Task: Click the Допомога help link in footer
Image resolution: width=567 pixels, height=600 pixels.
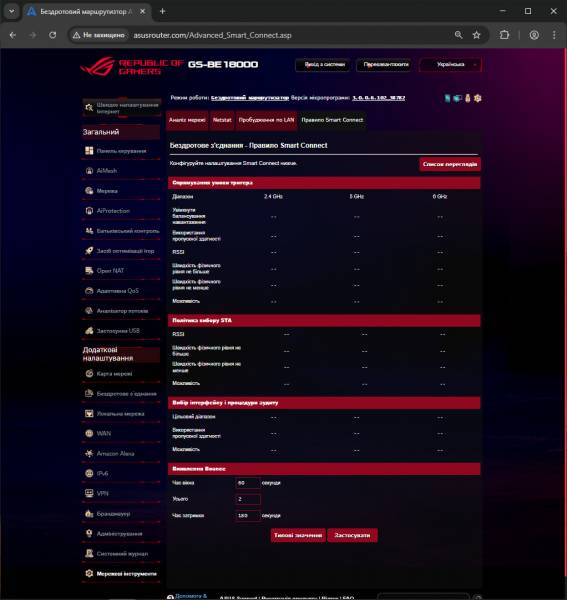Action: click(x=191, y=596)
